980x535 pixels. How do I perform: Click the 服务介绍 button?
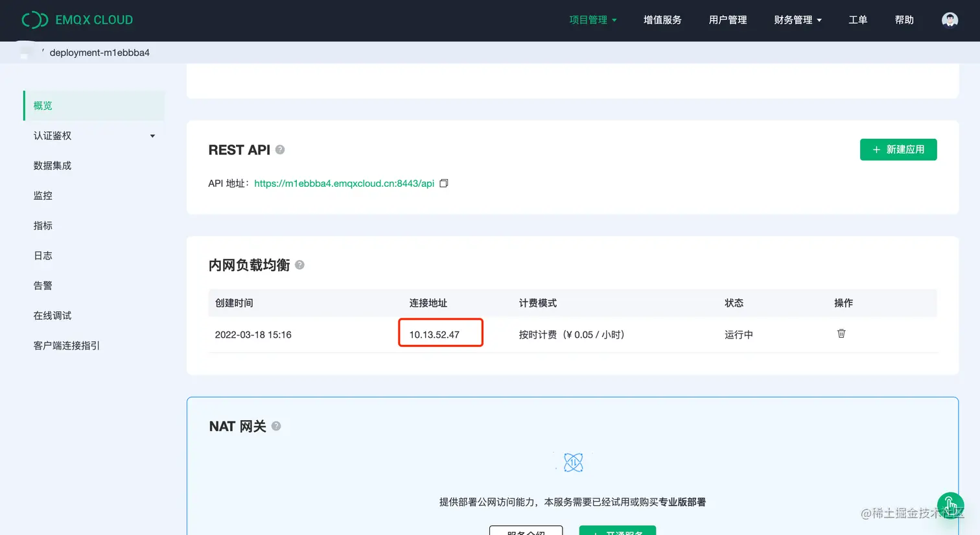(x=526, y=531)
